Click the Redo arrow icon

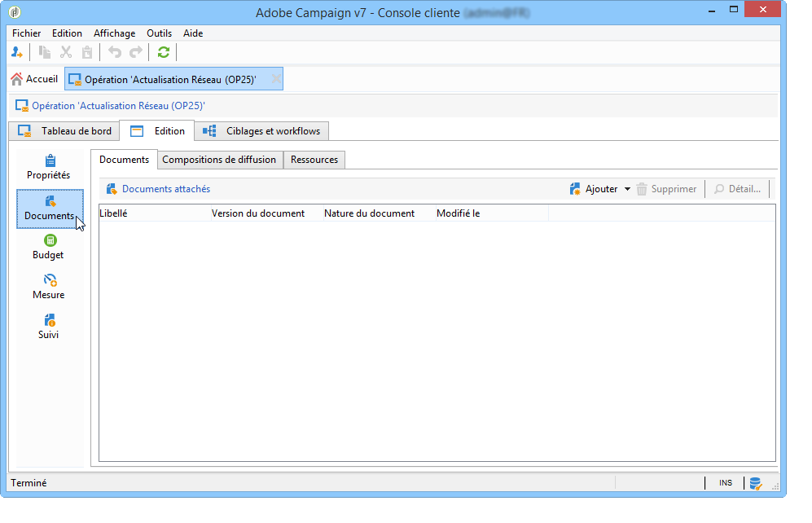pyautogui.click(x=136, y=52)
